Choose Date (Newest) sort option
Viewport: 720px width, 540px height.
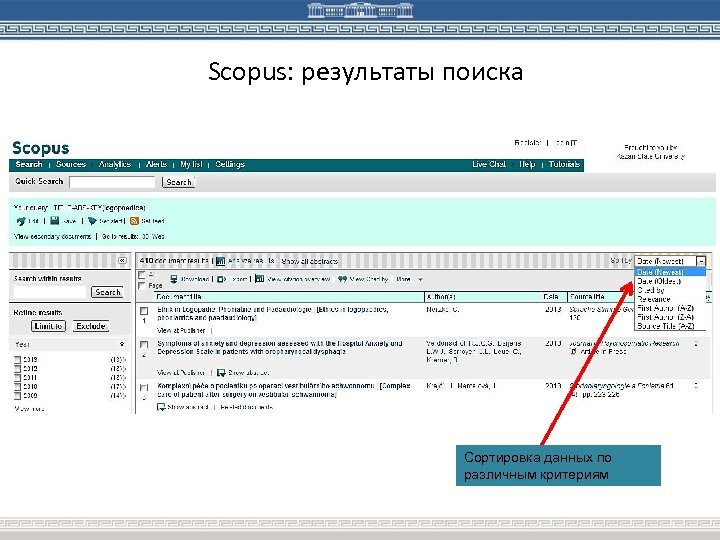670,272
